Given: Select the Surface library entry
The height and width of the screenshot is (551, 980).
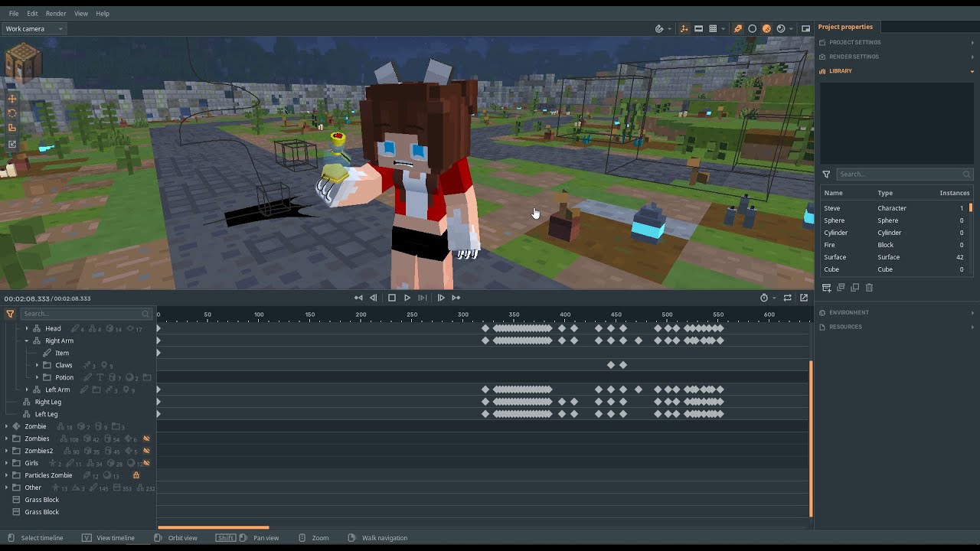Looking at the screenshot, I should (896, 257).
